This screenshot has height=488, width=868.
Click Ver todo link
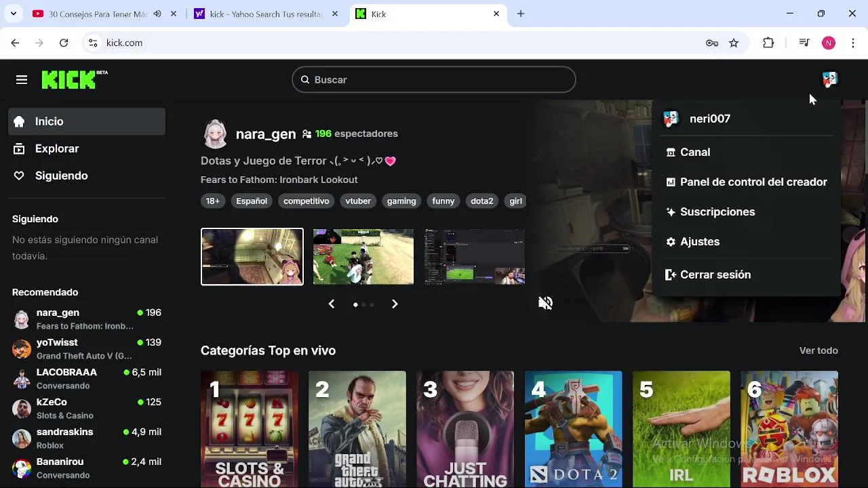click(x=818, y=350)
